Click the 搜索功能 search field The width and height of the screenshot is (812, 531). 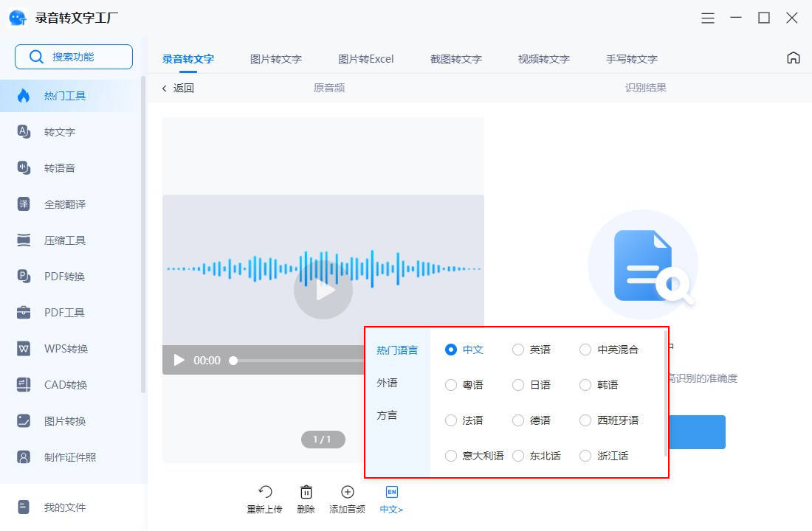[74, 56]
